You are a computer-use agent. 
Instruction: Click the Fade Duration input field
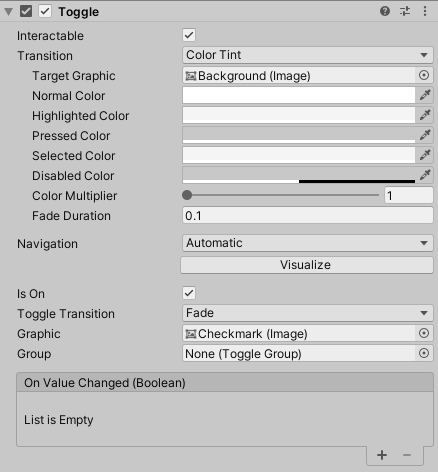308,216
